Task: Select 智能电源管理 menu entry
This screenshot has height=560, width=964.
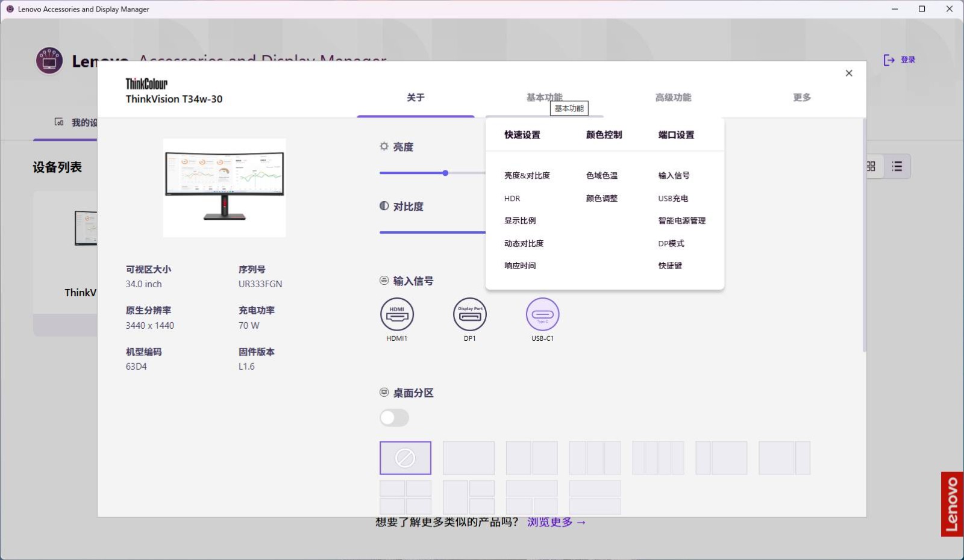Action: (x=681, y=221)
